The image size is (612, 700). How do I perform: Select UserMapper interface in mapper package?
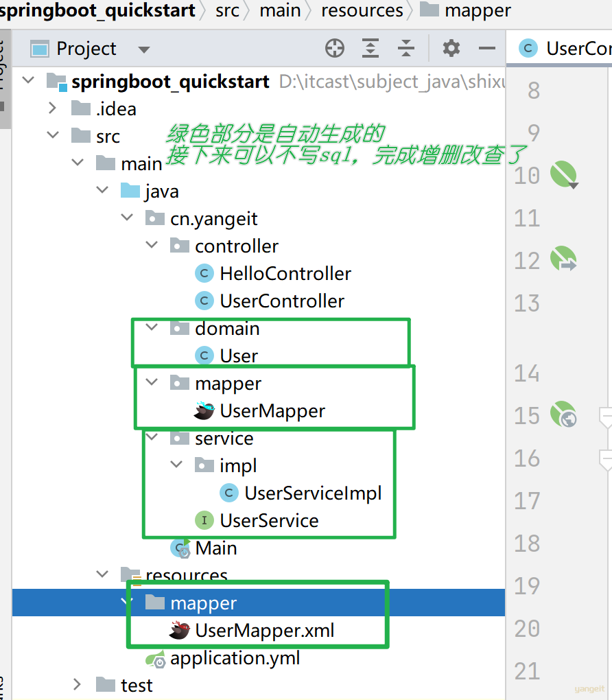pos(272,411)
